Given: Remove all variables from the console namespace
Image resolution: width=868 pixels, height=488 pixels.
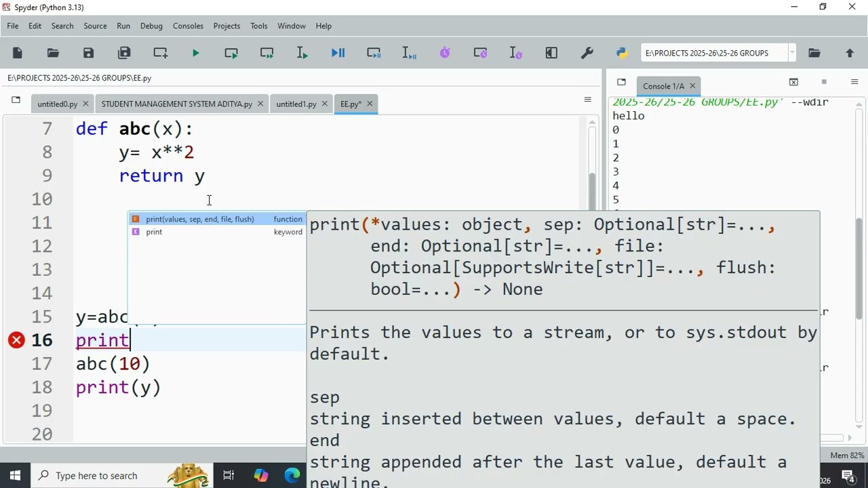Looking at the screenshot, I should click(793, 83).
